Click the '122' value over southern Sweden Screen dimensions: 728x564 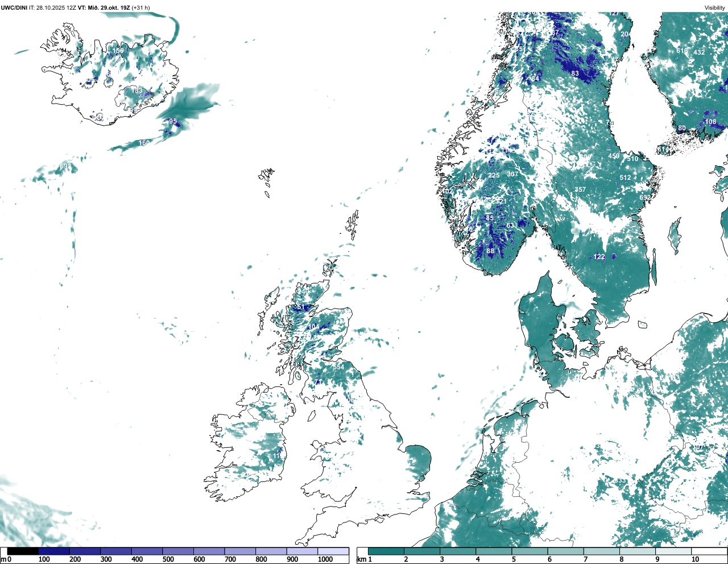pyautogui.click(x=599, y=257)
